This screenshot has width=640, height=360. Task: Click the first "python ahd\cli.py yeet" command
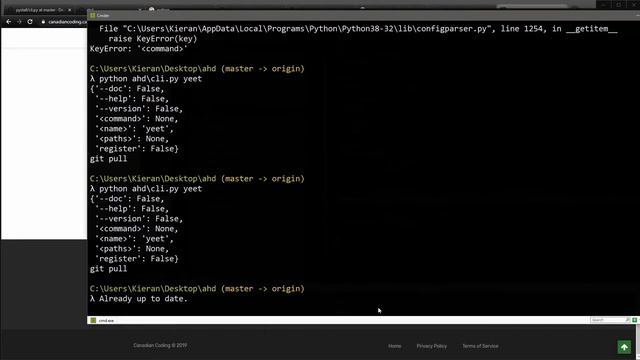(150, 79)
